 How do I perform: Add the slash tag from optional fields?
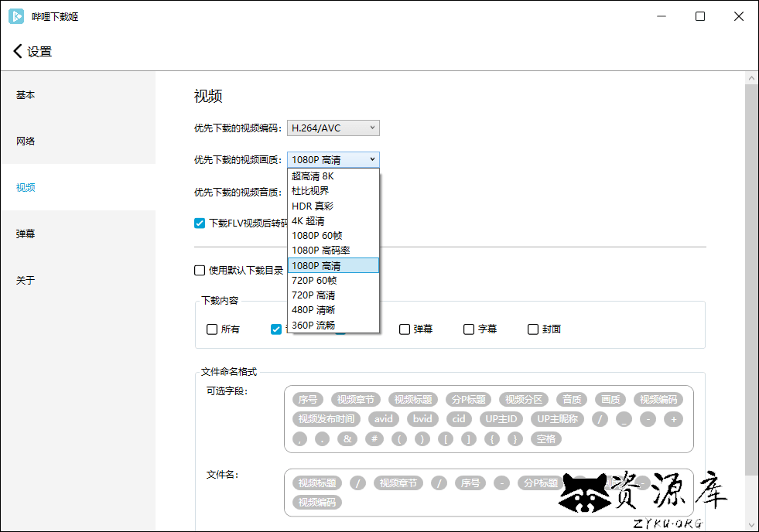tap(600, 419)
